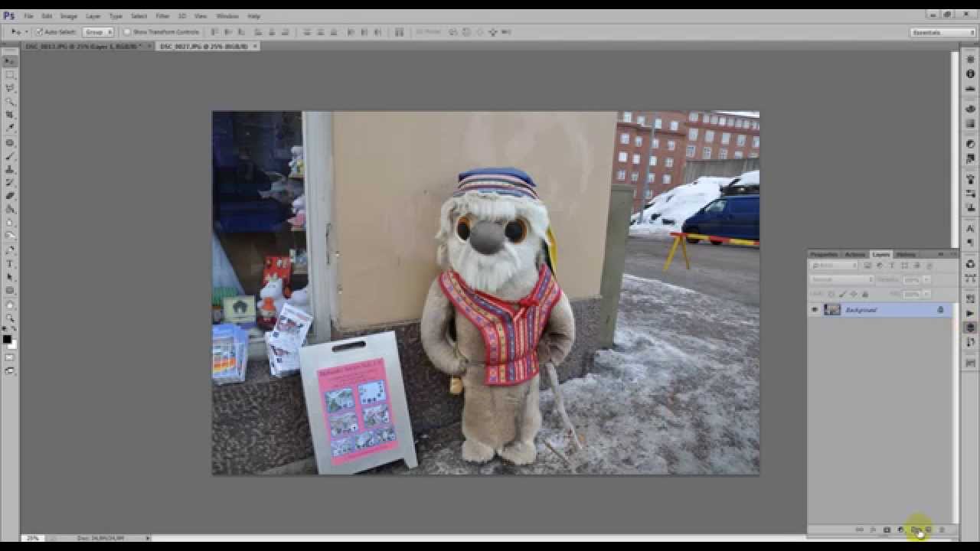Open the Normal blend mode dropdown
This screenshot has height=551, width=980.
pos(841,279)
